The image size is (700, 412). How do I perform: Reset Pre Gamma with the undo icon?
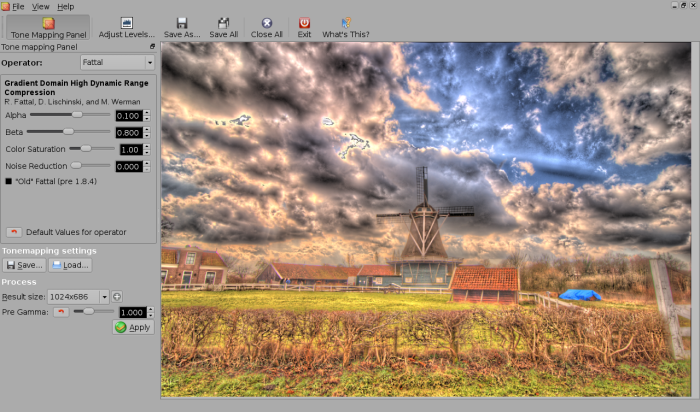point(62,312)
